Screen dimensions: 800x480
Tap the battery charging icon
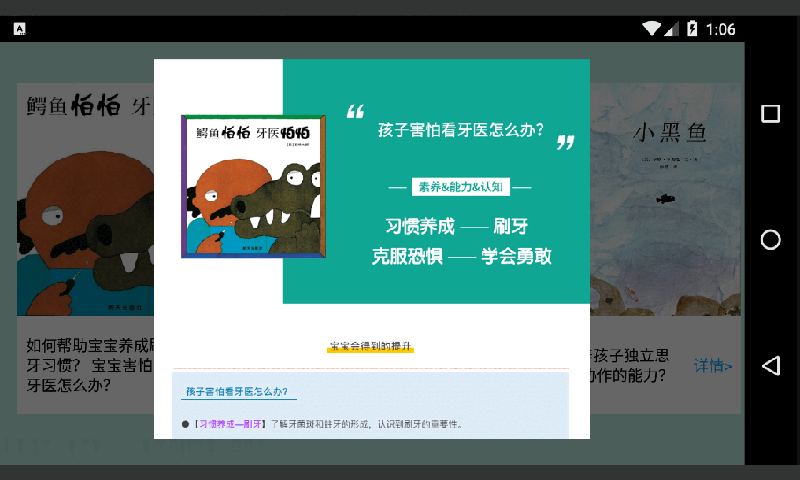[692, 29]
